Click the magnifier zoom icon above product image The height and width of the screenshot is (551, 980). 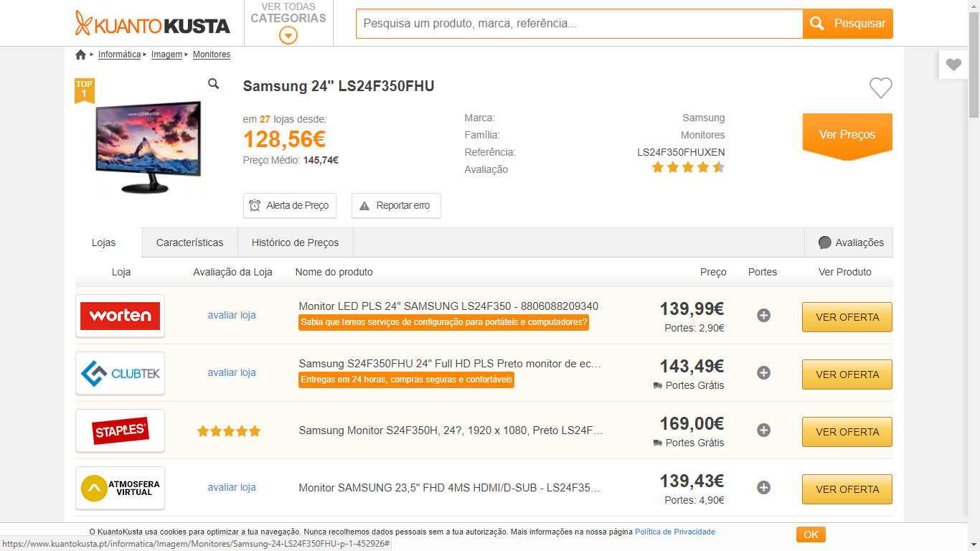pos(213,84)
